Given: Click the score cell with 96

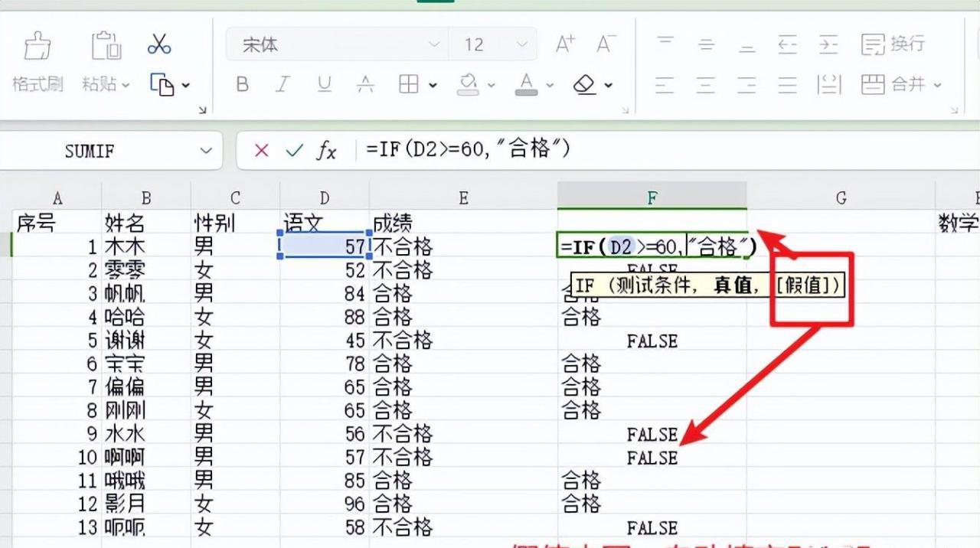Looking at the screenshot, I should pos(325,504).
